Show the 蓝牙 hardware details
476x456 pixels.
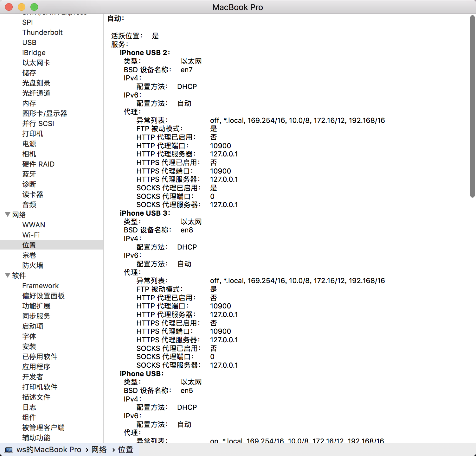point(29,174)
